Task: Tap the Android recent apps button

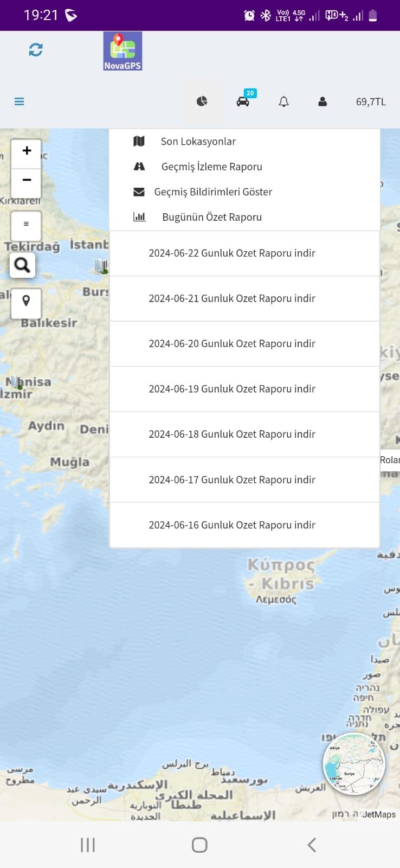Action: pyautogui.click(x=88, y=845)
